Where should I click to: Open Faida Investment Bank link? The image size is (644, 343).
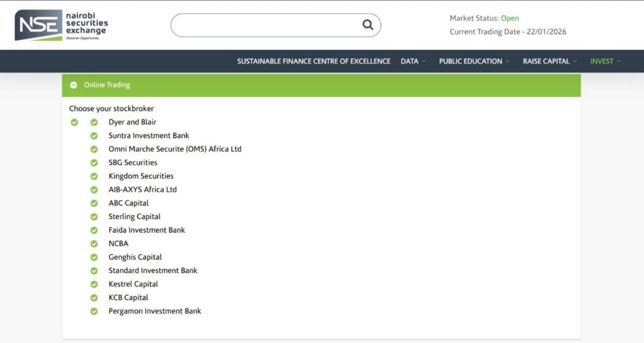(x=147, y=230)
